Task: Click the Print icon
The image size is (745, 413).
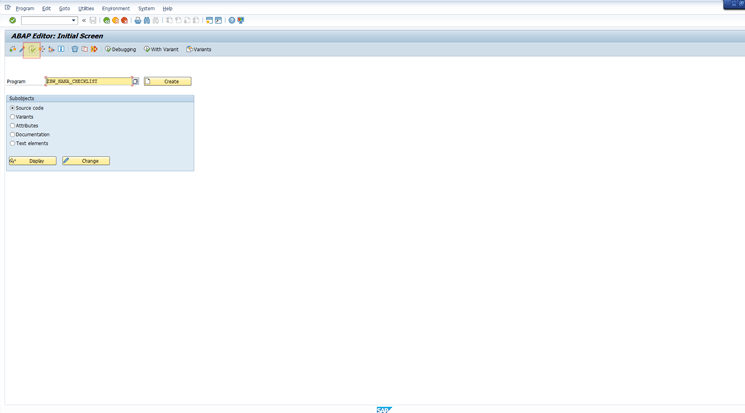Action: (138, 20)
